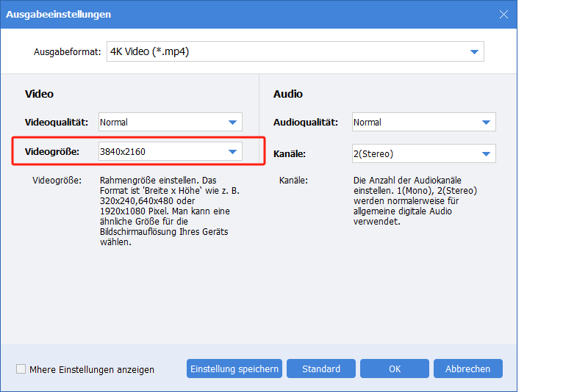Click the 3840x2160 Videogröße field
The image size is (588, 392).
(x=171, y=151)
